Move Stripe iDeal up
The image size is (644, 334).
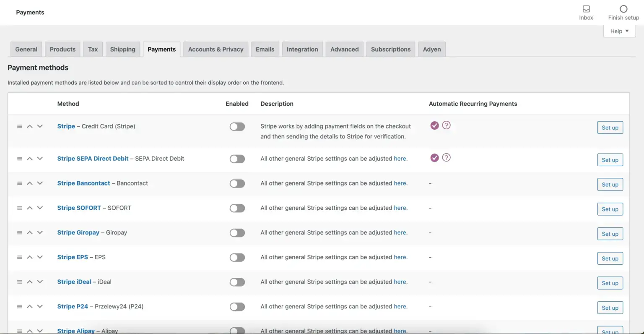click(30, 282)
